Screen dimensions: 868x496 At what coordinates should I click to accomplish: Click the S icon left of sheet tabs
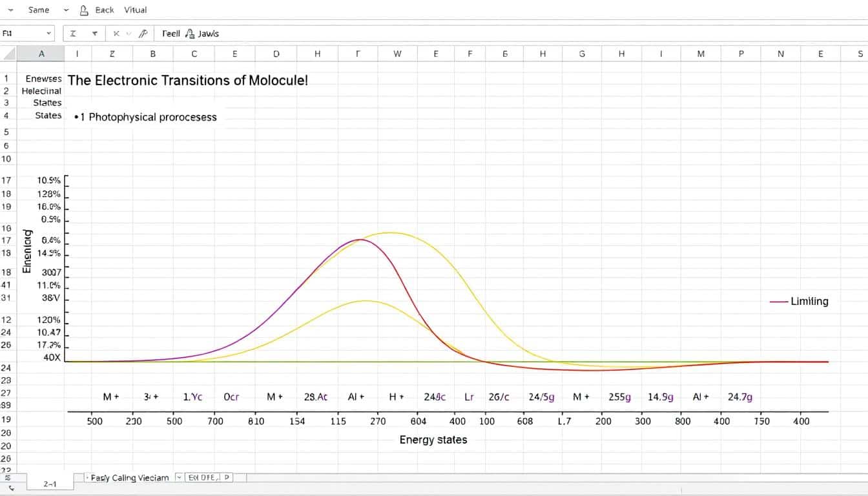8,477
